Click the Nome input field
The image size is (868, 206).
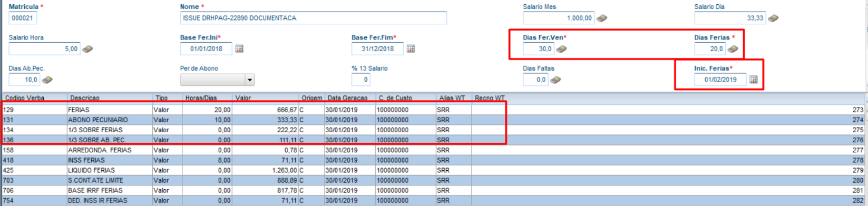[x=313, y=18]
